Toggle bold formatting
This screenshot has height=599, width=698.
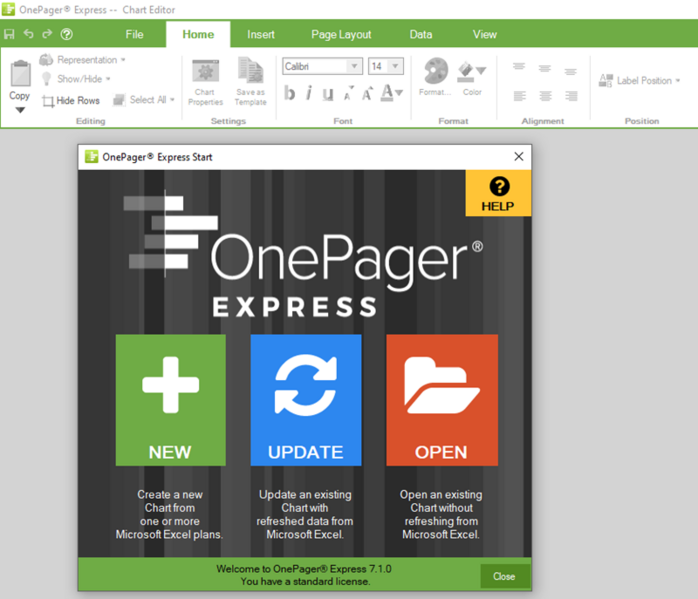[289, 93]
